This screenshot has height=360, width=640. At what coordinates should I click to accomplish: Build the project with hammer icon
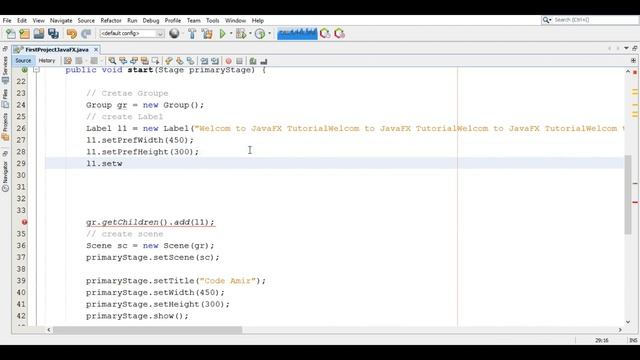pyautogui.click(x=192, y=34)
